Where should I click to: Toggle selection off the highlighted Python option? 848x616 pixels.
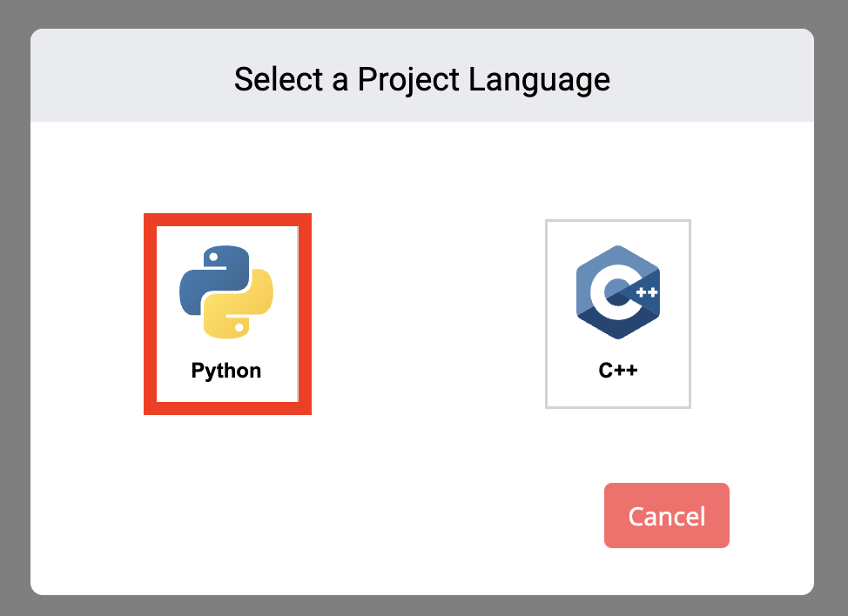(225, 313)
